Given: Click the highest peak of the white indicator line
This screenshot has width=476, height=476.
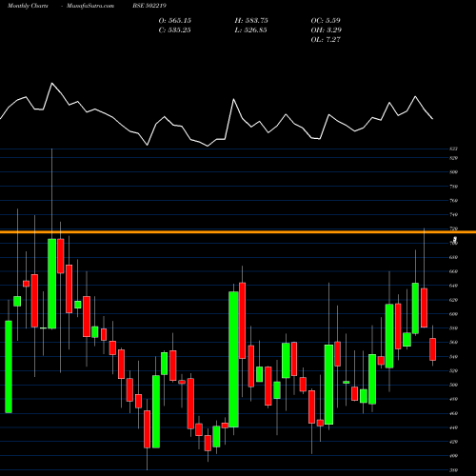Looking at the screenshot, I should coord(52,84).
